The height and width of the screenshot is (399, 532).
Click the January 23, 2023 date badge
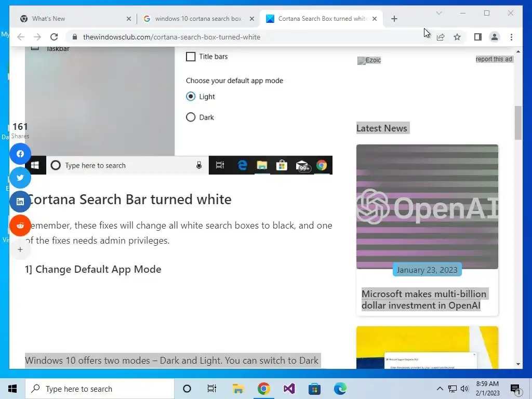427,270
